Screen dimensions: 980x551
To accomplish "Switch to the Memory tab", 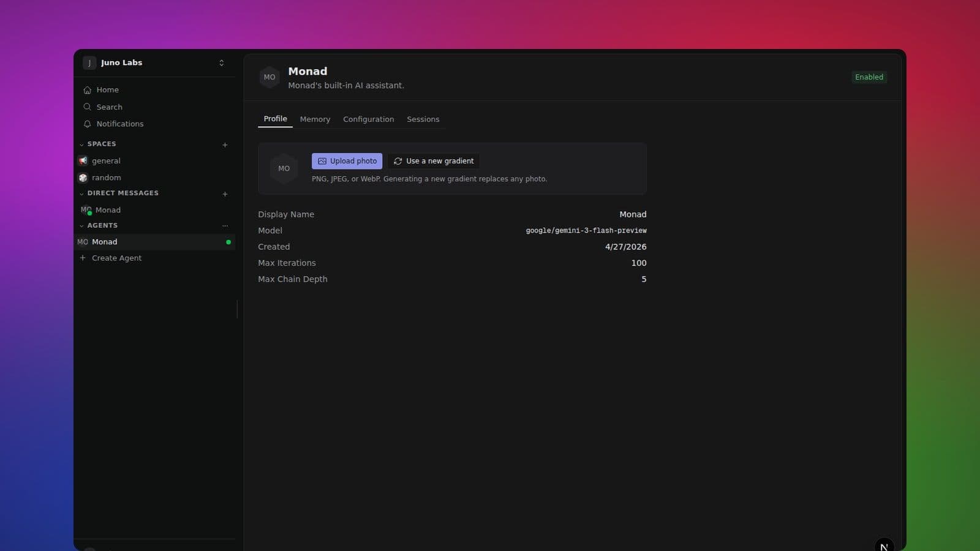I will click(x=315, y=119).
